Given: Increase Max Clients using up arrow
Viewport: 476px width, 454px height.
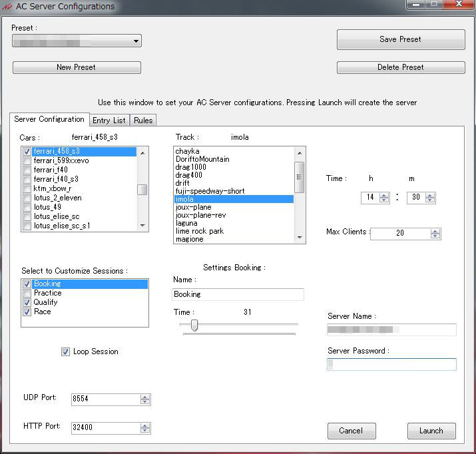Looking at the screenshot, I should pyautogui.click(x=435, y=231).
